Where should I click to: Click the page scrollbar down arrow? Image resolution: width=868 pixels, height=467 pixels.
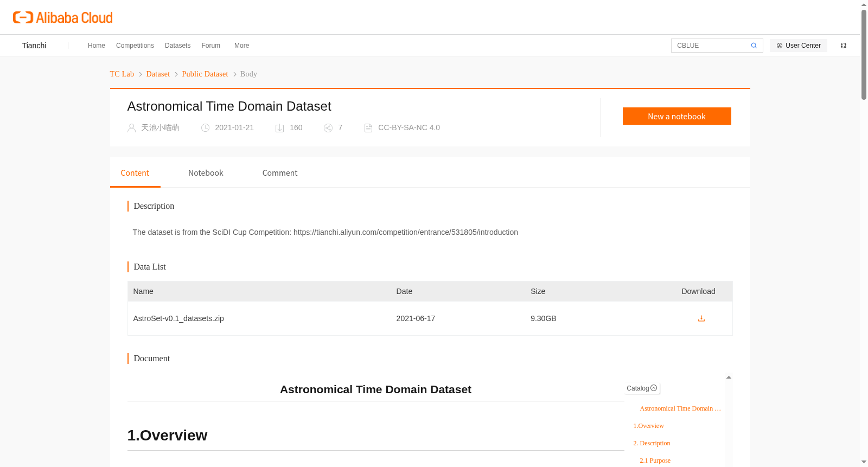(x=864, y=462)
